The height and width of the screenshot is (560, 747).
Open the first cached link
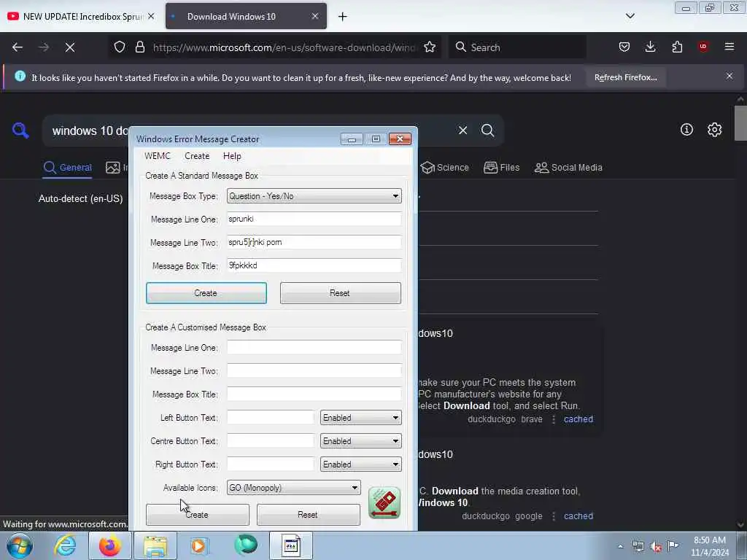click(578, 419)
